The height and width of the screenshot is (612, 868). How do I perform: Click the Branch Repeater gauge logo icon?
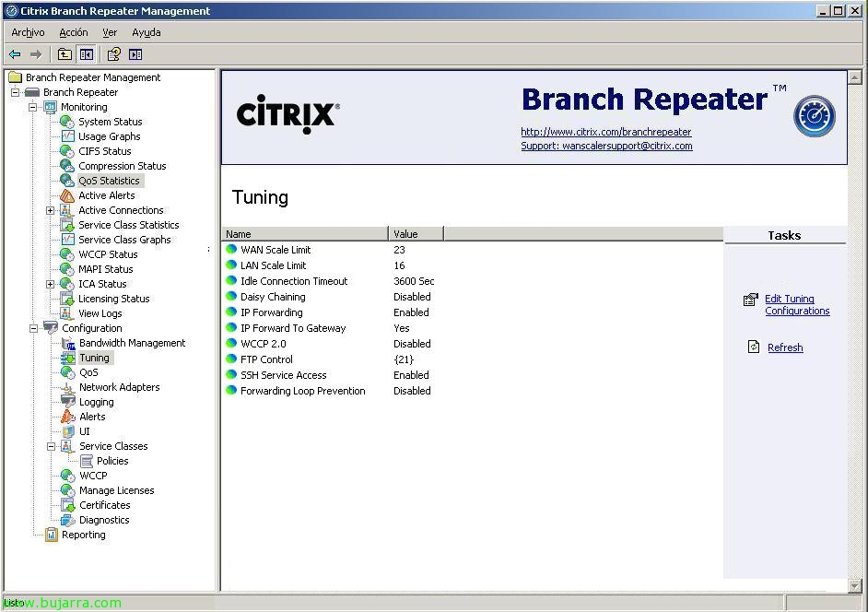tap(815, 116)
